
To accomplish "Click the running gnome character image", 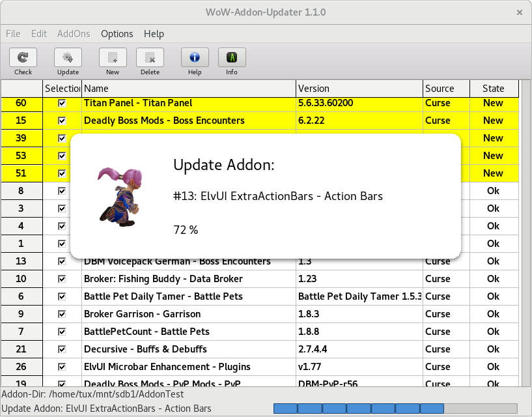I will (120, 197).
